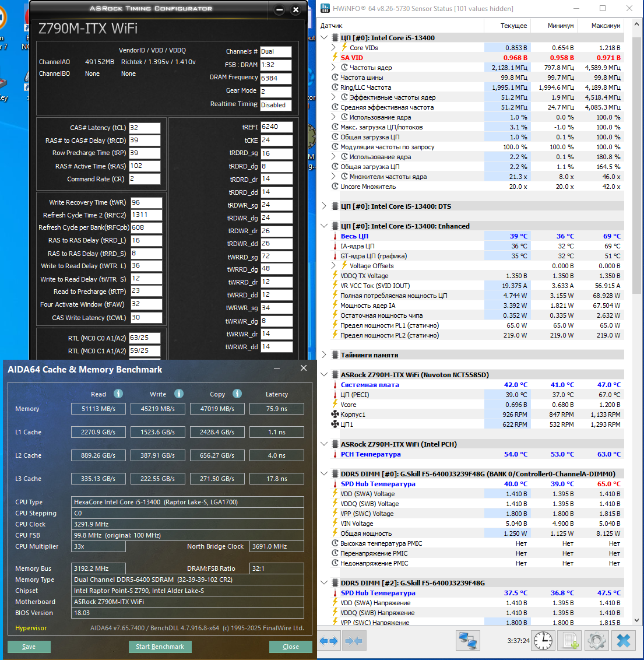Screen dimensions: 644x660
Task: Click the CAS# Latency (tCL) field
Action: click(145, 128)
